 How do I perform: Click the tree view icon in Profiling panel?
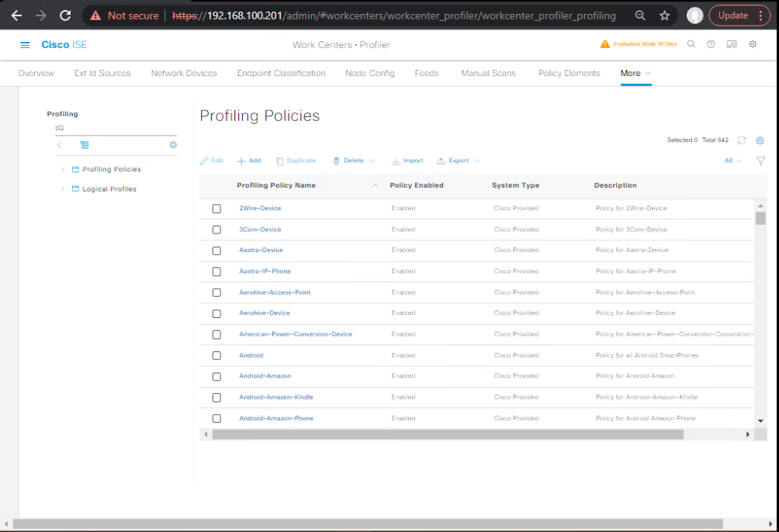coord(85,145)
